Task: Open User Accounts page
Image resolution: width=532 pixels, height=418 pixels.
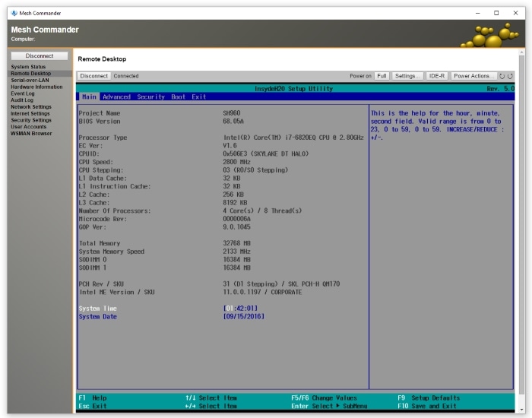Action: (29, 127)
